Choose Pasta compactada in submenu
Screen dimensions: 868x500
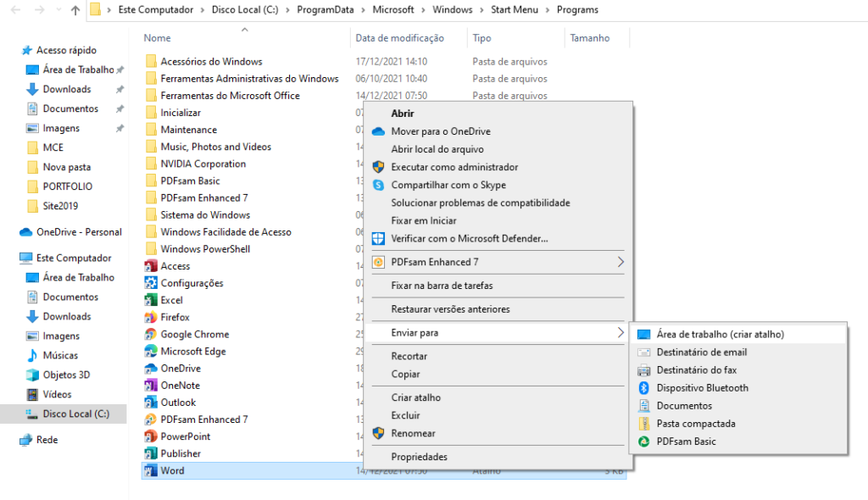tap(739, 424)
